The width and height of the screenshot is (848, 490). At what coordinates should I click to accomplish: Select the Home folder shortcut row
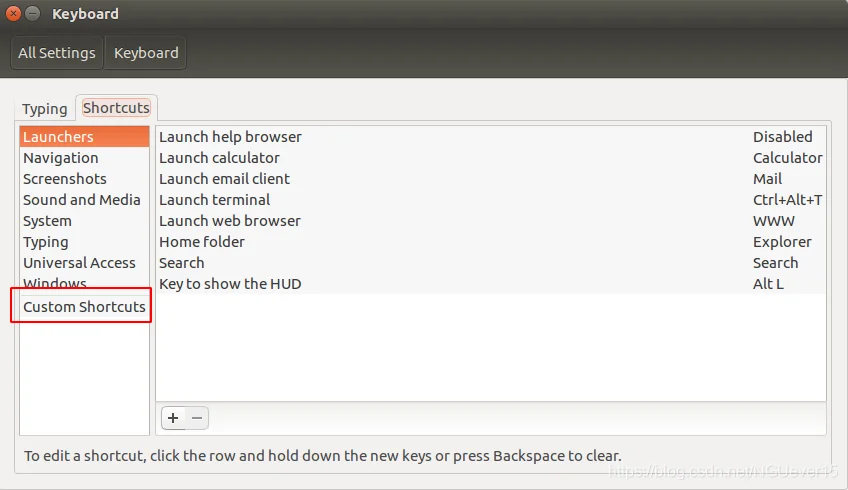point(491,242)
